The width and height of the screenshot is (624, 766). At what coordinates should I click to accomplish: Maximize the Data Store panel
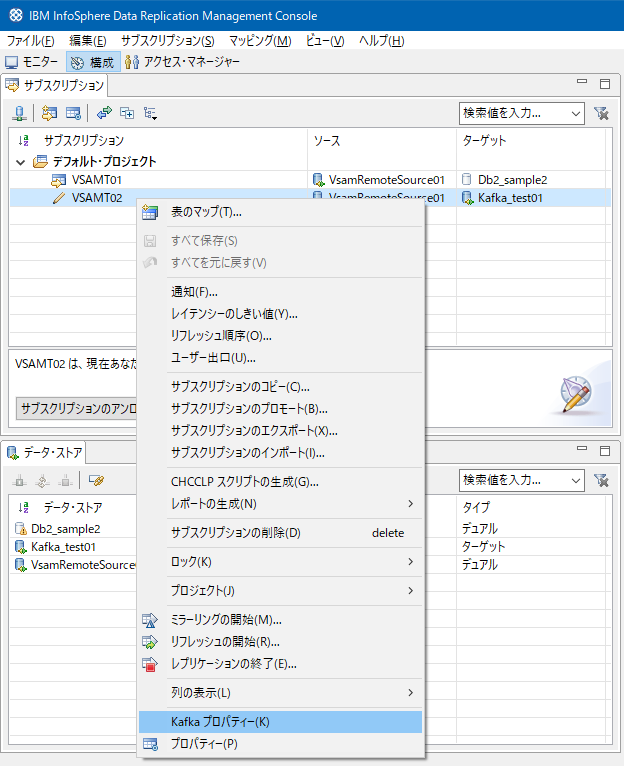[605, 450]
